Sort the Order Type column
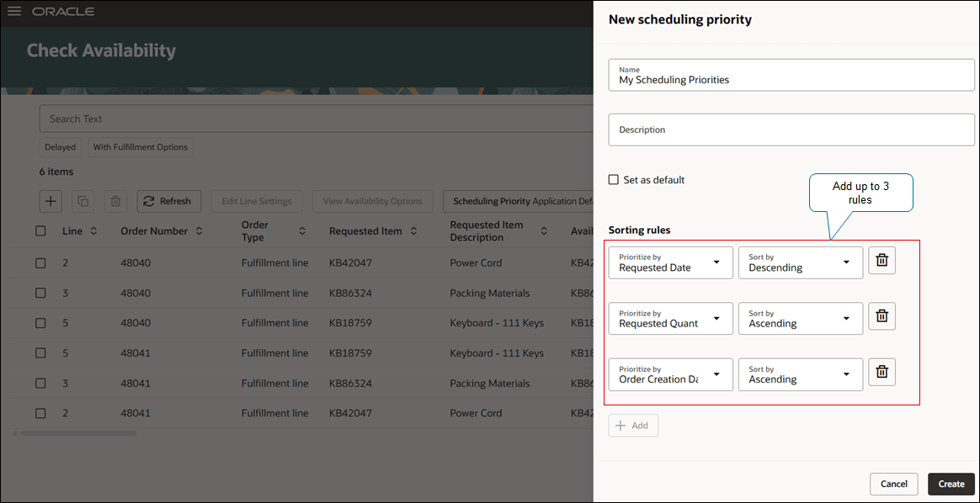This screenshot has height=503, width=980. click(x=302, y=231)
